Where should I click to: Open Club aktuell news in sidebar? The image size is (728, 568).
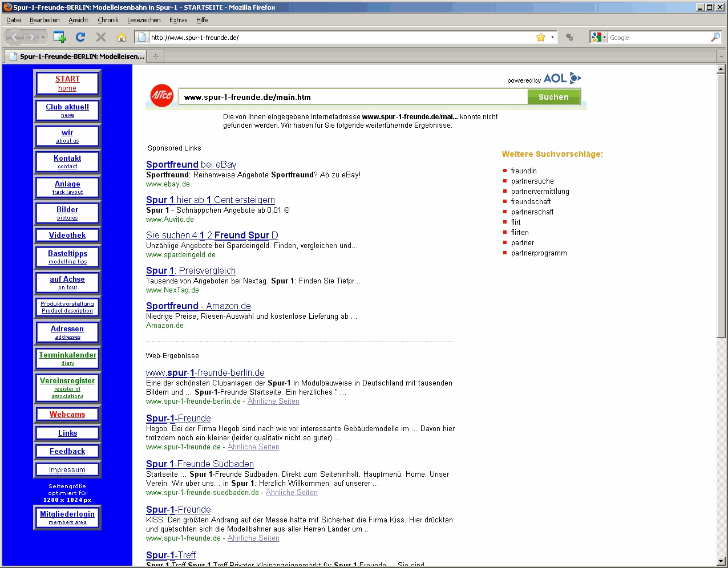(67, 110)
